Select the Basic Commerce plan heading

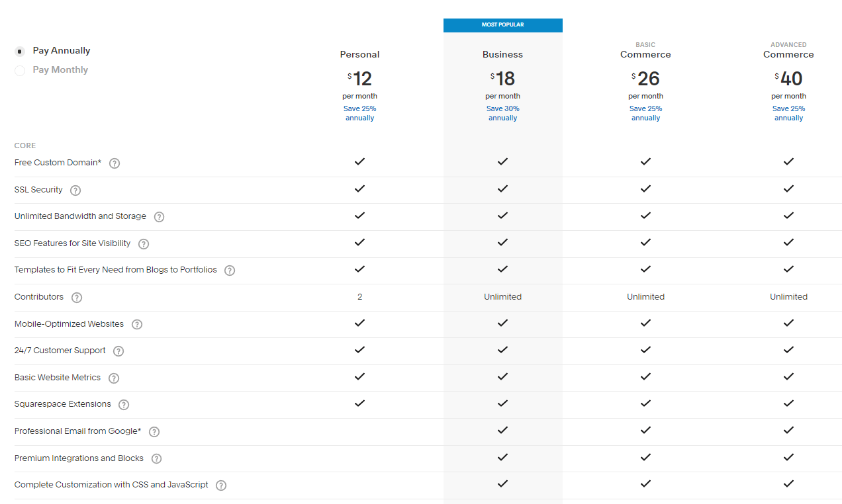coord(646,50)
